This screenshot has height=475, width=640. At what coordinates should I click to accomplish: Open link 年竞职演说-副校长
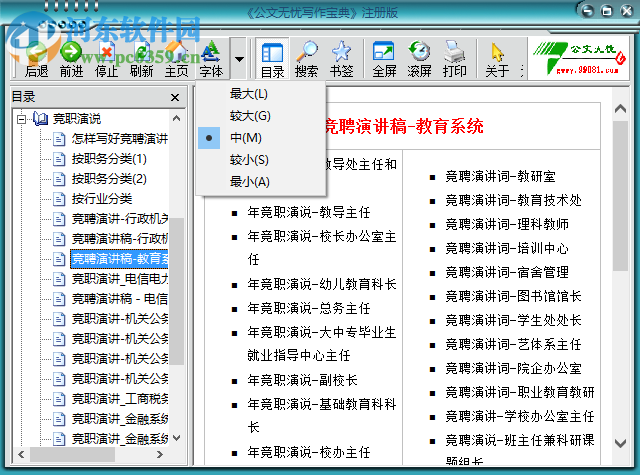(x=302, y=381)
